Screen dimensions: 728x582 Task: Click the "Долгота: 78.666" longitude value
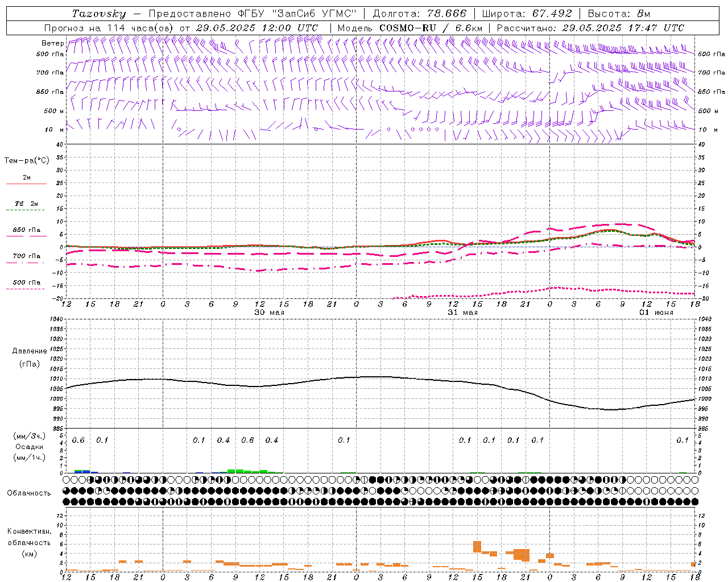(x=419, y=14)
